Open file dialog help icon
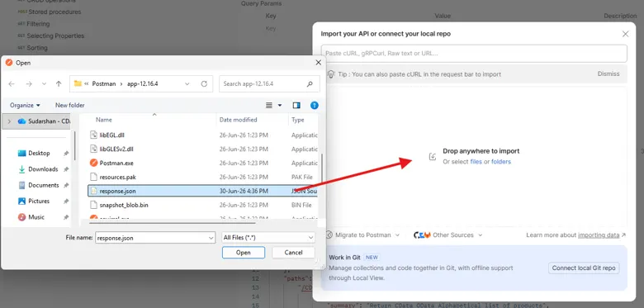Viewport: 644px width, 308px height. tap(315, 106)
